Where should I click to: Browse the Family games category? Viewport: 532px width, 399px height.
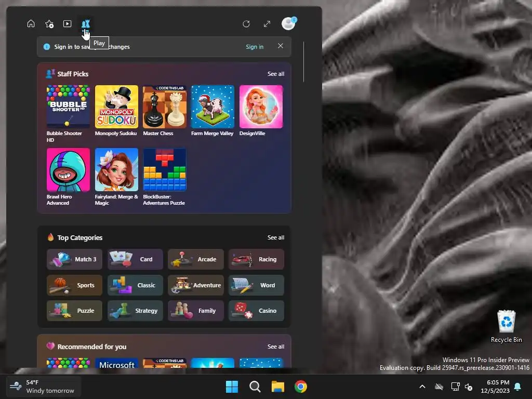pos(196,311)
